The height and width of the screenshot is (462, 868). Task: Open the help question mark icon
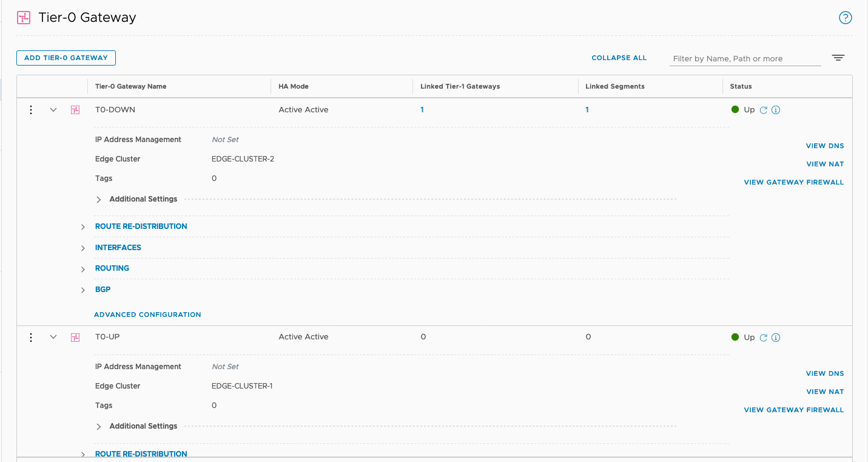[845, 18]
